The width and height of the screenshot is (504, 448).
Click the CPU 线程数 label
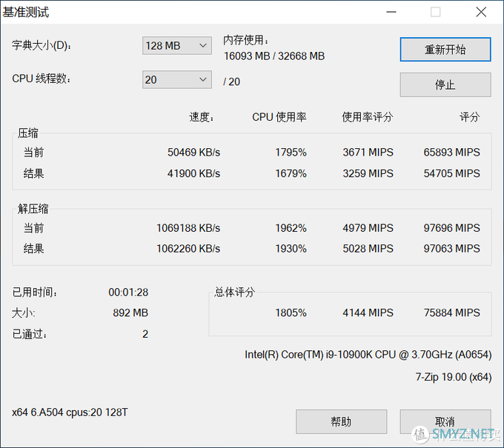tap(42, 78)
